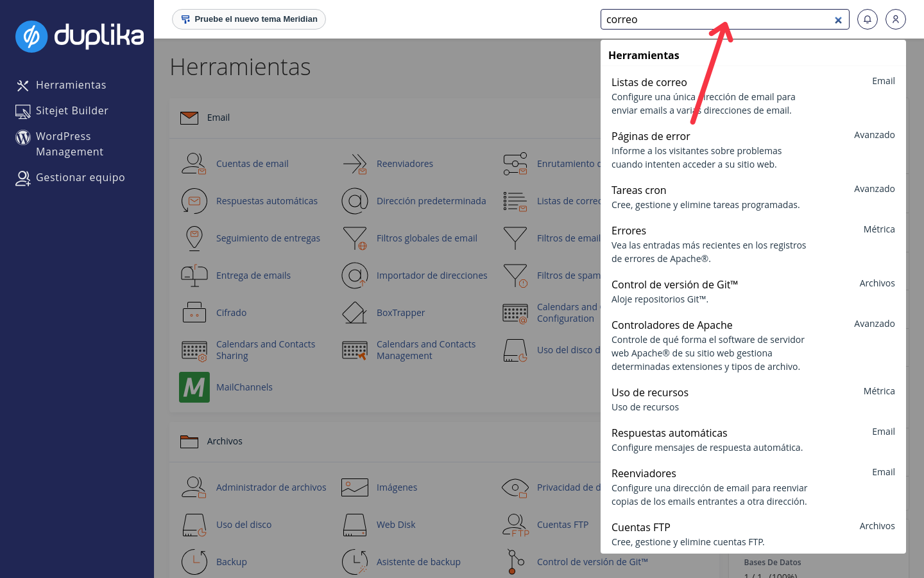924x578 pixels.
Task: Select 'Respuestas automáticas' search result
Action: [753, 440]
